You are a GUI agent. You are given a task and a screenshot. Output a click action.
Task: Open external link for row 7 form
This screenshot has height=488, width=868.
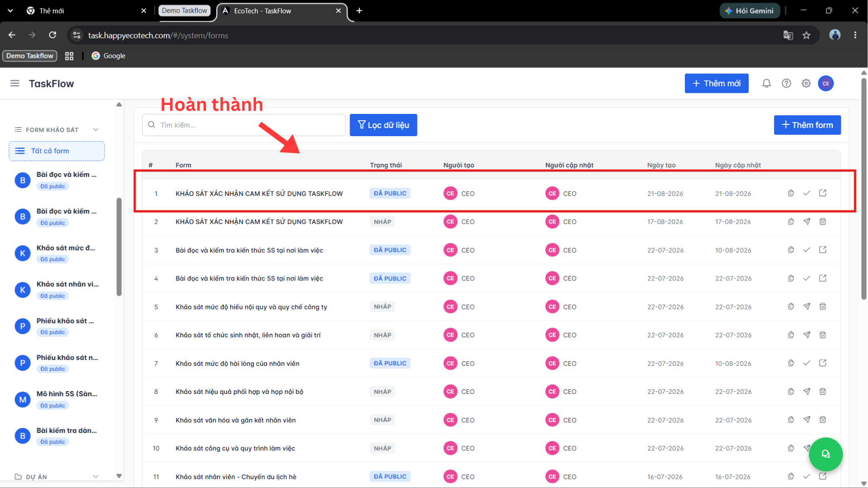coord(823,363)
